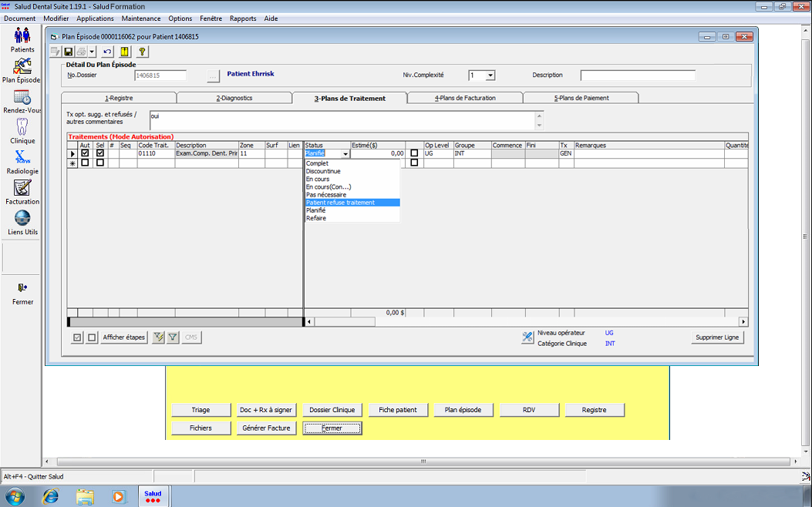Toggle checkbox below Estimé in blank row
Viewport: 812px width, 507px height.
pos(414,163)
